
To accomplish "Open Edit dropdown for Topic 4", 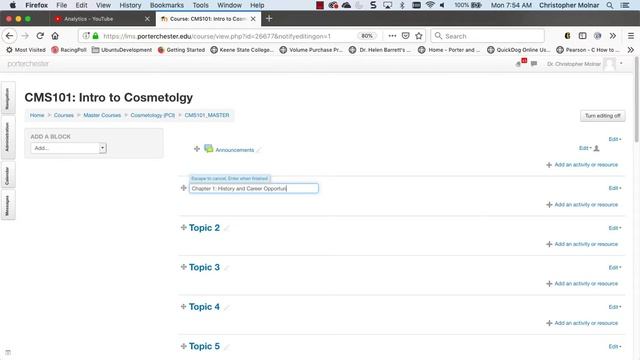I will click(x=615, y=307).
